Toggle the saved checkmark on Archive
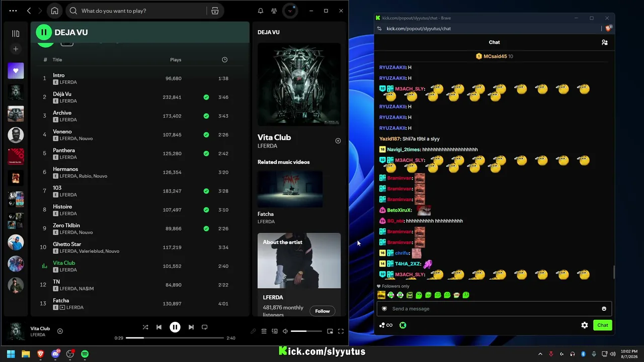 point(206,116)
